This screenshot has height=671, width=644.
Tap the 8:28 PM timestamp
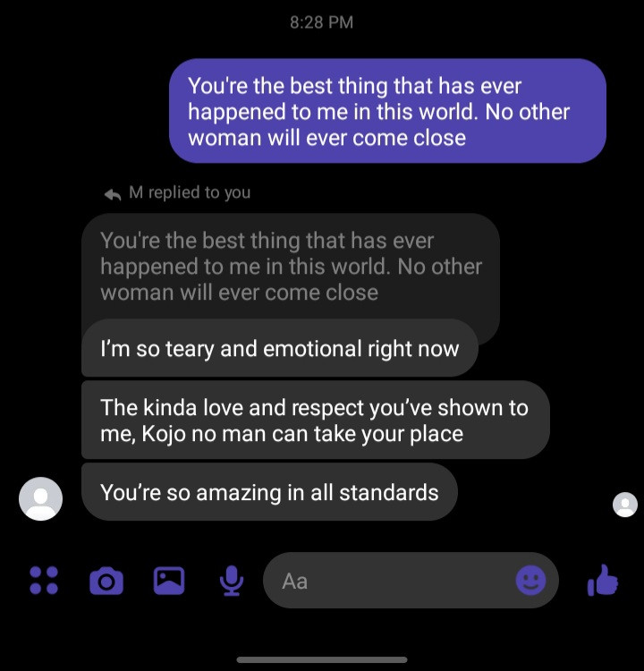pos(321,22)
